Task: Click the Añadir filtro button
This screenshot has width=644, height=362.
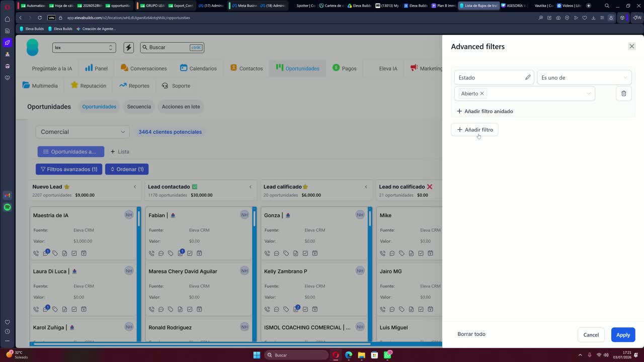Action: point(474,130)
